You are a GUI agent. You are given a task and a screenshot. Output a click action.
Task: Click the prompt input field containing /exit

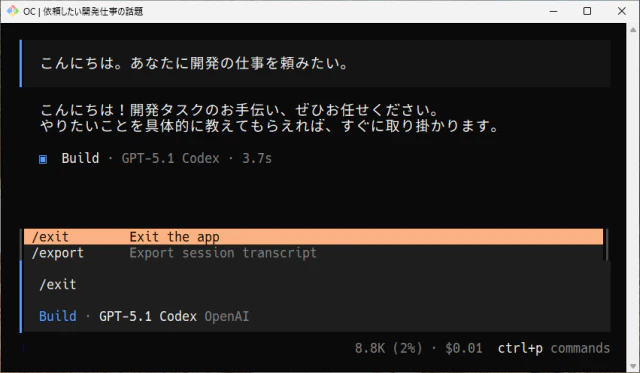[x=317, y=284]
